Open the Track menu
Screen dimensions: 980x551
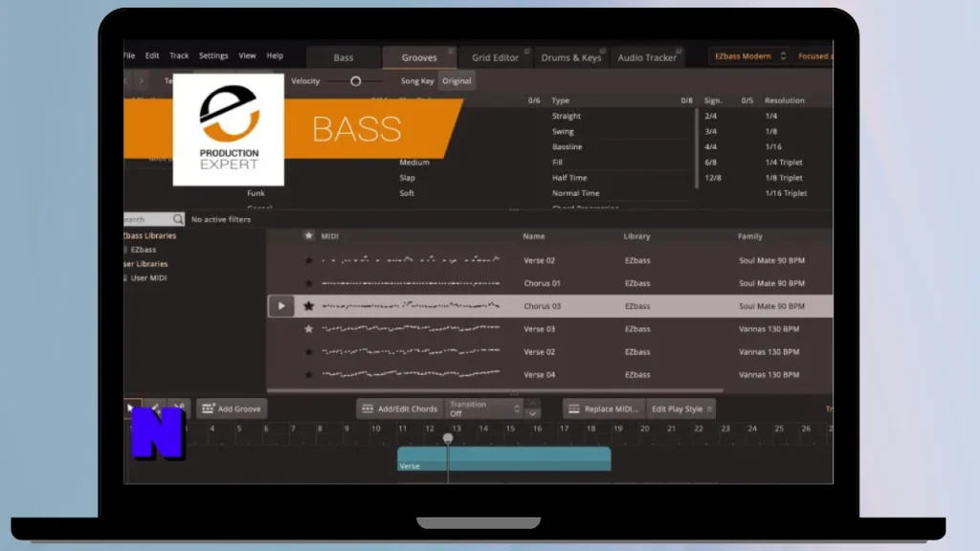(179, 55)
